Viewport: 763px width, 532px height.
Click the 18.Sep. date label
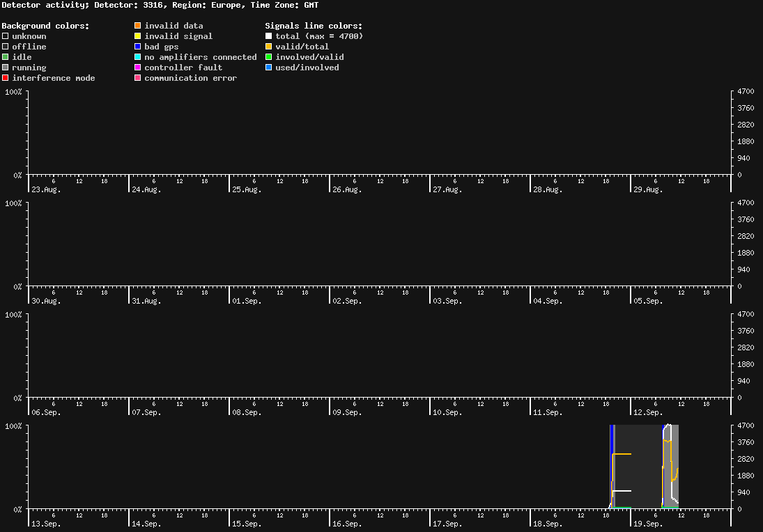(x=548, y=524)
